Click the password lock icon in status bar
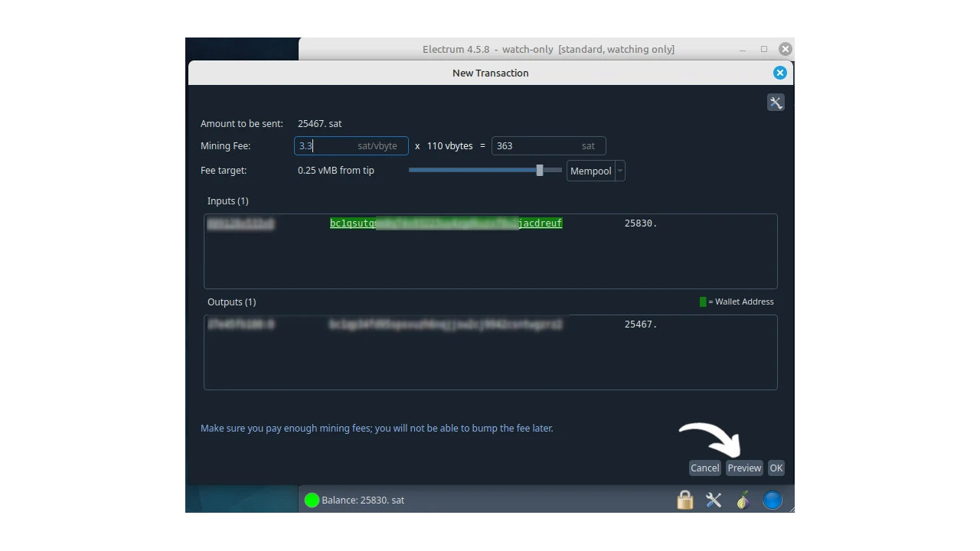Viewport: 980px width, 551px height. tap(684, 500)
